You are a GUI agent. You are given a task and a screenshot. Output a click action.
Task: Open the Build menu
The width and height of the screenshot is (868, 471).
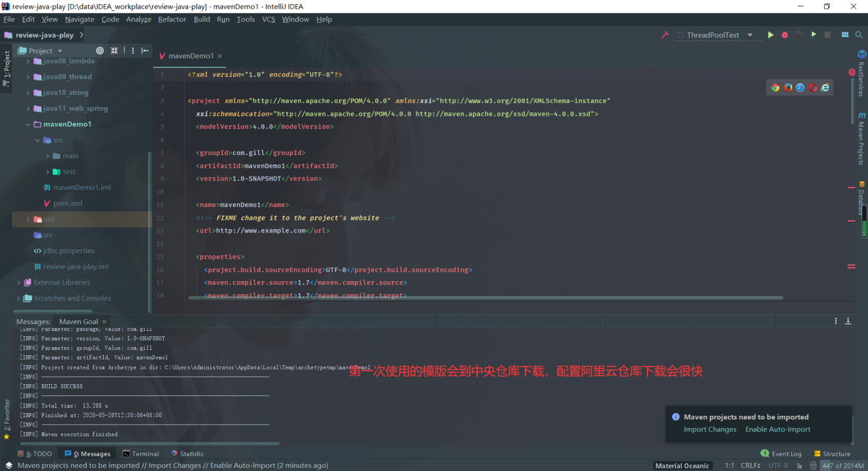[x=202, y=19]
